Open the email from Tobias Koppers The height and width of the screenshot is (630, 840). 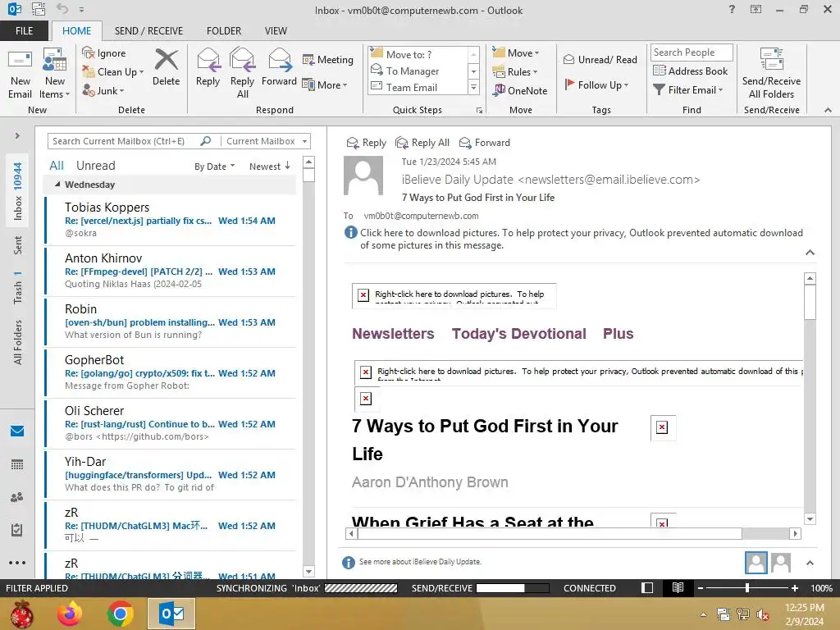[x=171, y=220]
